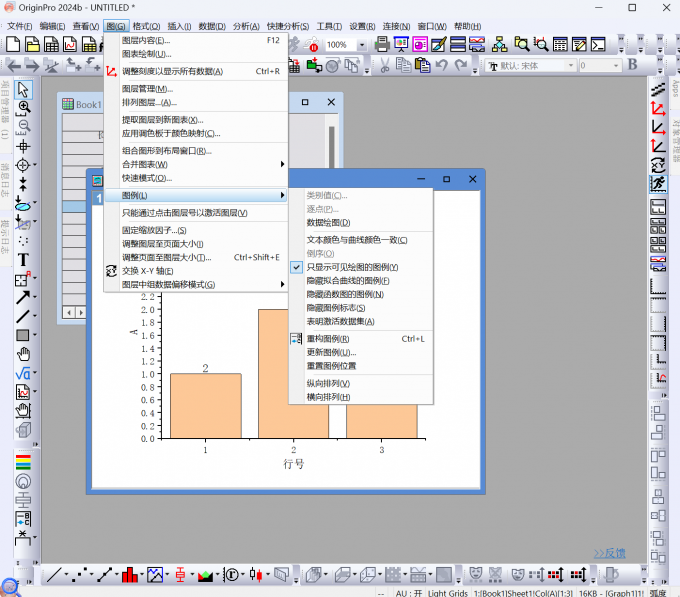
Task: Click 纵向排列(V) entry
Action: pos(361,383)
